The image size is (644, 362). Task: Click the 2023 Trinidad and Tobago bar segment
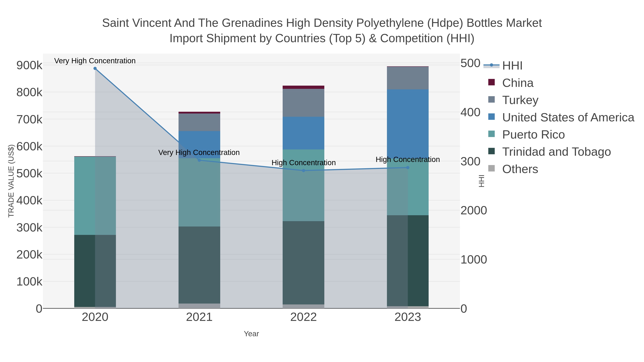tap(408, 261)
